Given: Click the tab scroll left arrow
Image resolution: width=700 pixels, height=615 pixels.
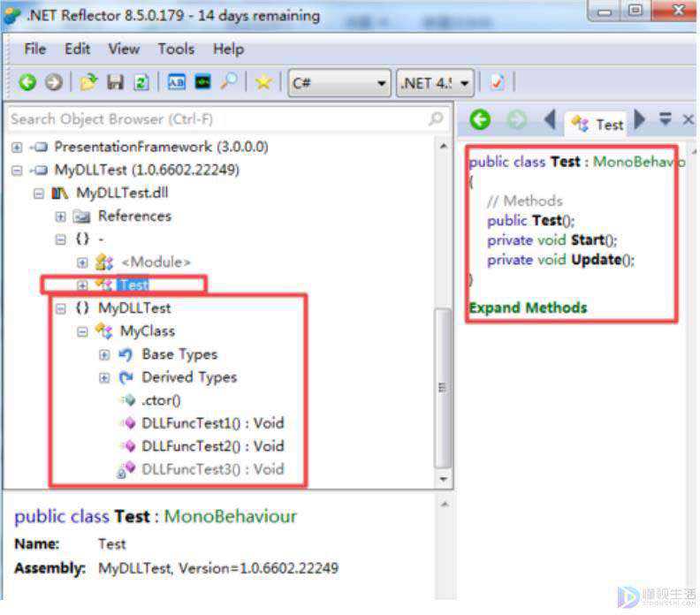Looking at the screenshot, I should pos(550,119).
